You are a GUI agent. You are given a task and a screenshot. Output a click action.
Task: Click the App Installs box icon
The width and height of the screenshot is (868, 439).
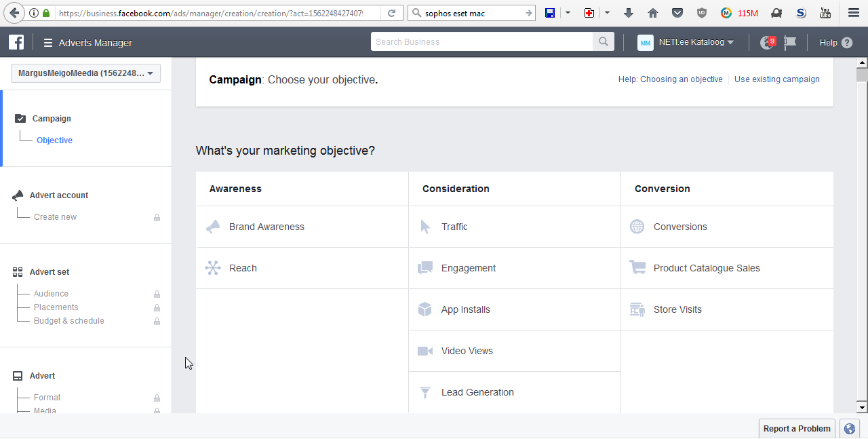click(425, 309)
